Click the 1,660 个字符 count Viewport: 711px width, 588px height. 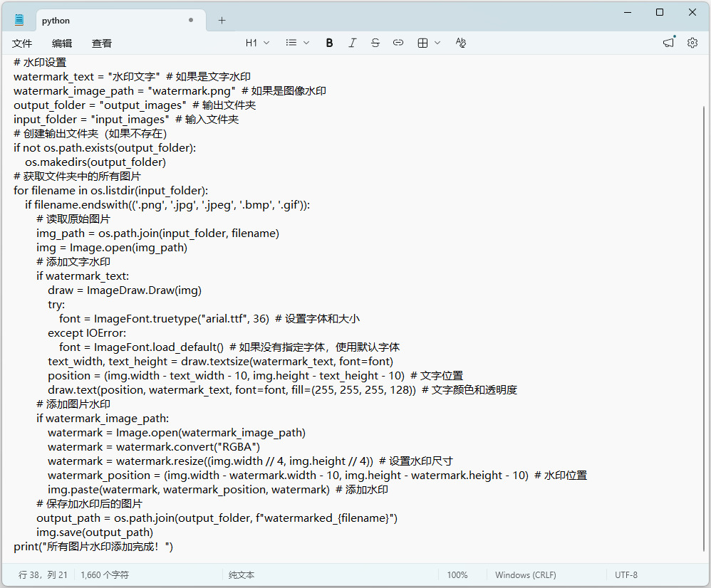[105, 575]
